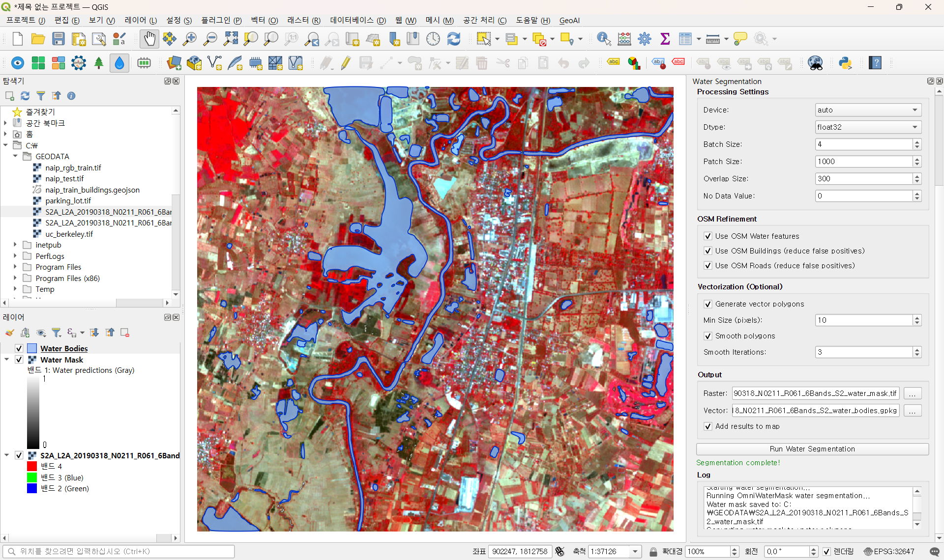Open the 래스터 (R) menu
This screenshot has width=944, height=560.
point(303,20)
